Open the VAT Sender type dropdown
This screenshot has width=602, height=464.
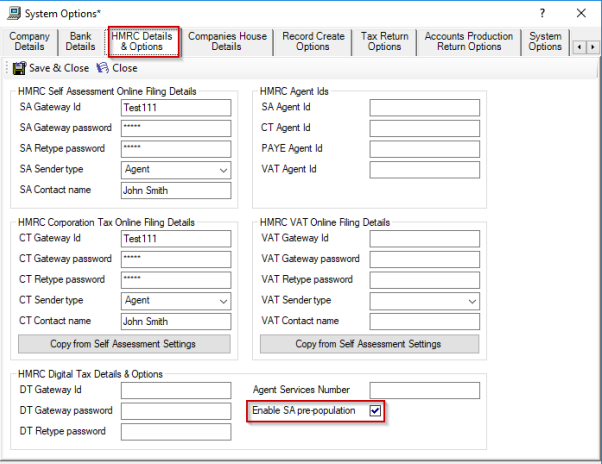tap(472, 301)
